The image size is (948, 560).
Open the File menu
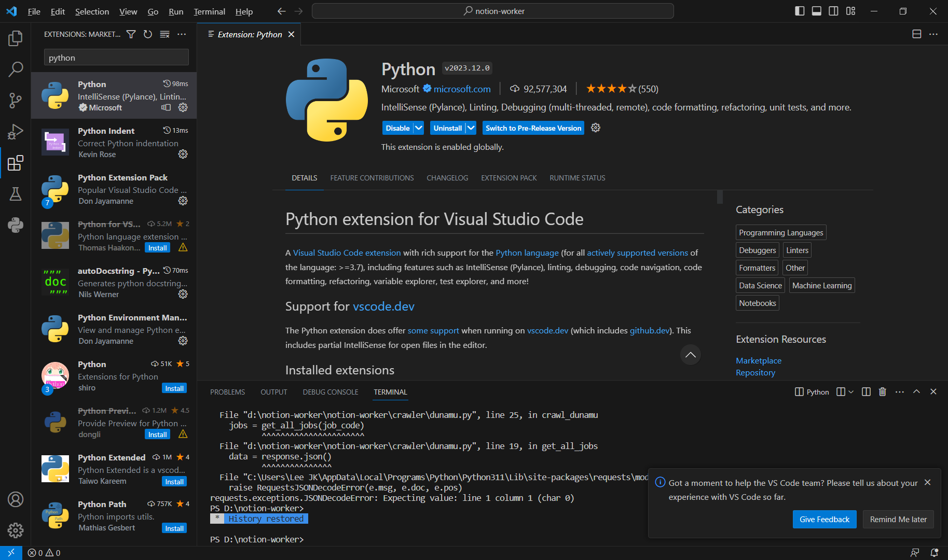[x=34, y=11]
